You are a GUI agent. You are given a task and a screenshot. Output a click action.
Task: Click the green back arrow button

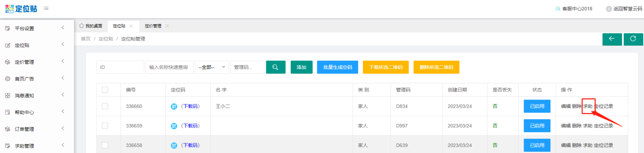pos(612,39)
